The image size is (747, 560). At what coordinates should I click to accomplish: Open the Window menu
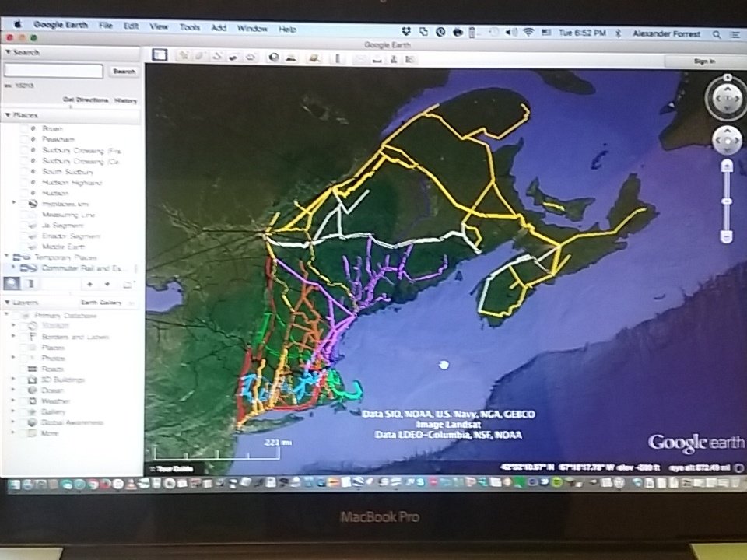click(252, 29)
